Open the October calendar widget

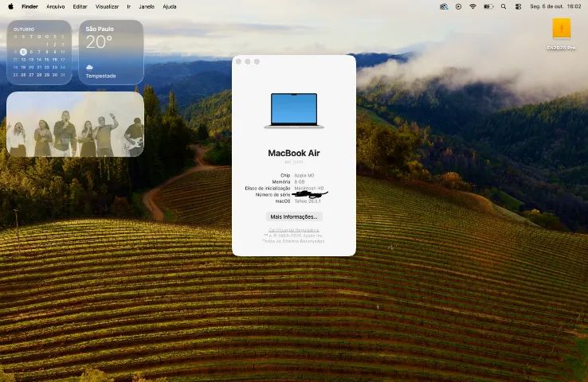39,53
